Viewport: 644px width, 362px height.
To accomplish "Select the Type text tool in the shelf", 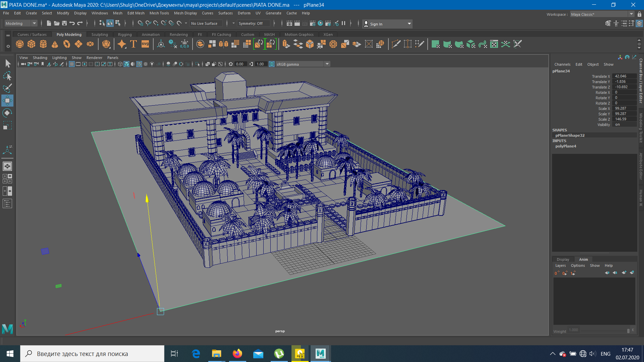I will pyautogui.click(x=133, y=44).
